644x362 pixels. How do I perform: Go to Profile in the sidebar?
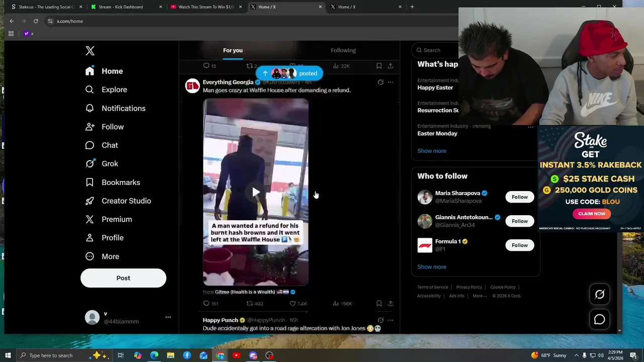(x=104, y=237)
